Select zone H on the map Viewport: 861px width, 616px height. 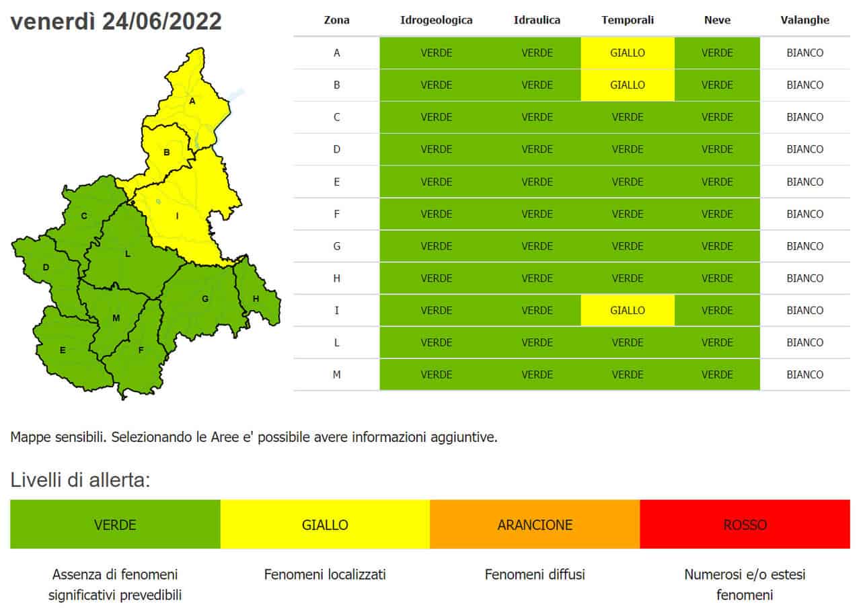pos(256,298)
